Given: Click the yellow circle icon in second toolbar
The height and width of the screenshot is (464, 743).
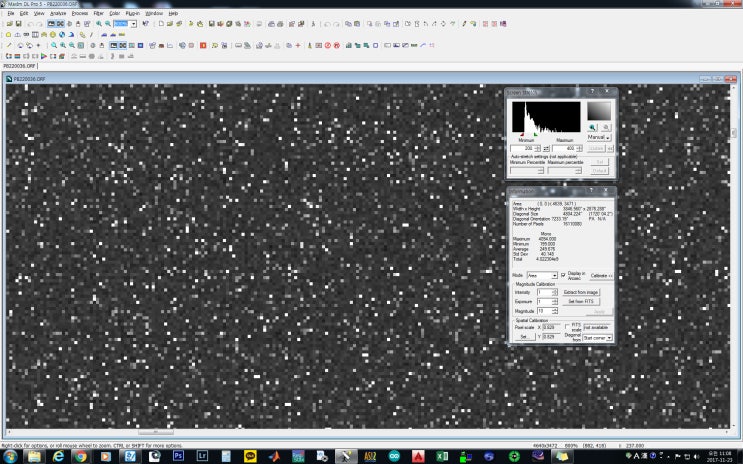Looking at the screenshot, I should click(x=53, y=35).
